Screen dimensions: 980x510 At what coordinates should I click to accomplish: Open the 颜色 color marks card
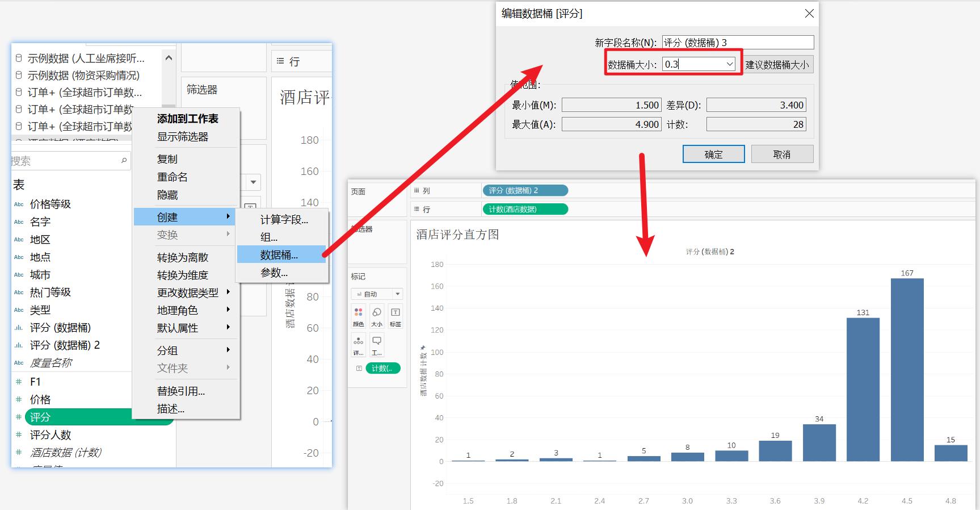tap(359, 316)
